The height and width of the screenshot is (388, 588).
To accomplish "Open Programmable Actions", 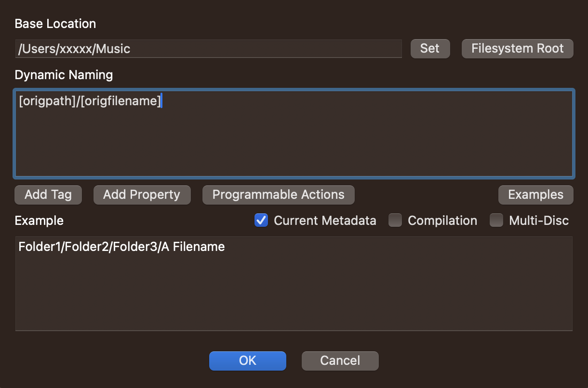I will pos(278,195).
